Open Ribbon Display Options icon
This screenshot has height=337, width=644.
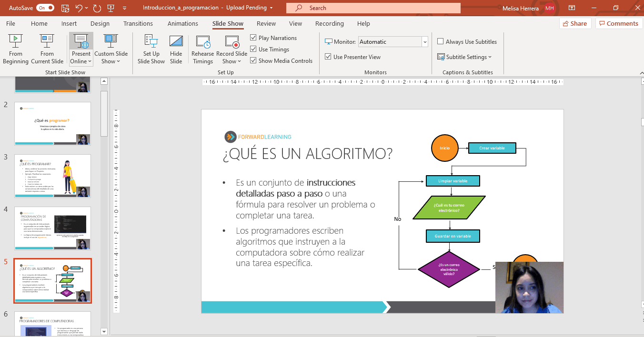[x=572, y=8]
